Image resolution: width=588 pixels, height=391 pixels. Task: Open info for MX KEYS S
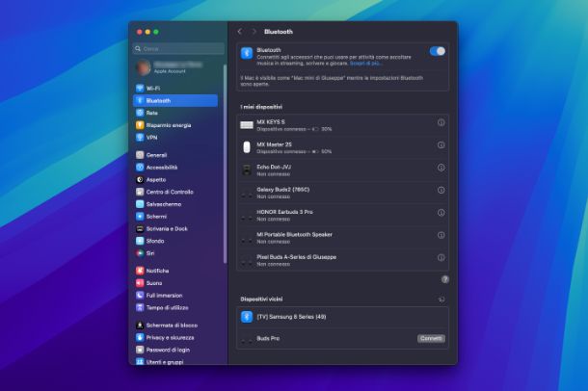pyautogui.click(x=441, y=122)
